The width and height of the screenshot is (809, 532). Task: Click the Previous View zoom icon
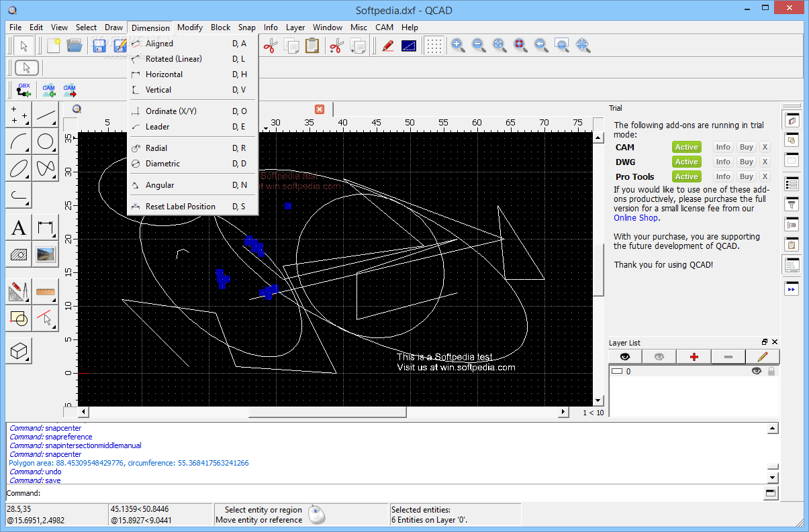point(541,46)
